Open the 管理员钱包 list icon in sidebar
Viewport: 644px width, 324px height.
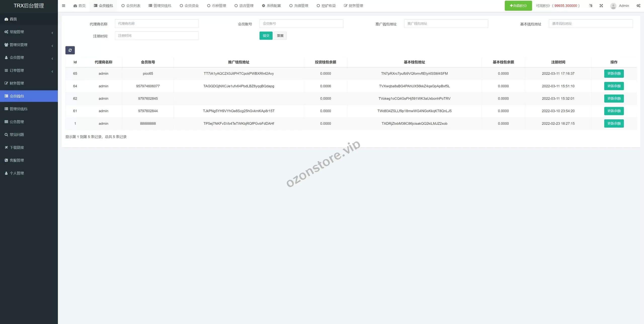tap(6, 109)
